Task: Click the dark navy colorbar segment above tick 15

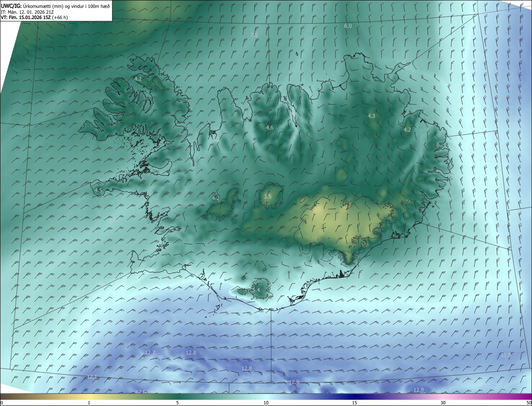Action: (x=355, y=396)
